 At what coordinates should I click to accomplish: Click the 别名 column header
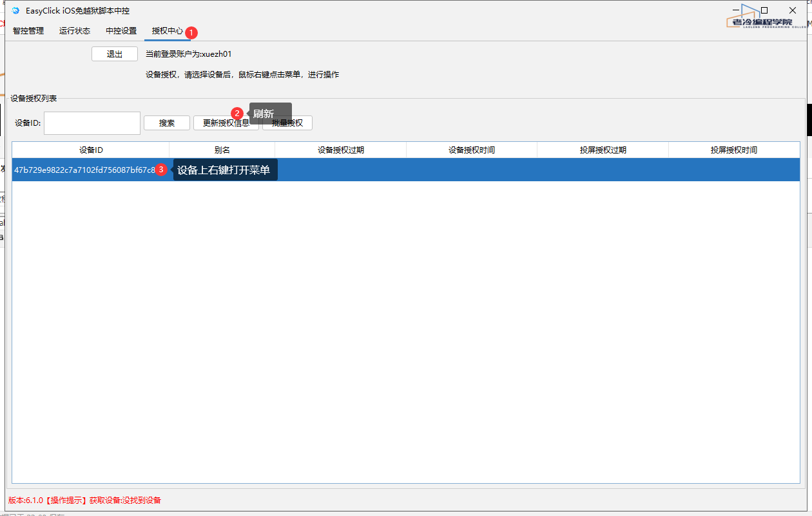[x=222, y=150]
